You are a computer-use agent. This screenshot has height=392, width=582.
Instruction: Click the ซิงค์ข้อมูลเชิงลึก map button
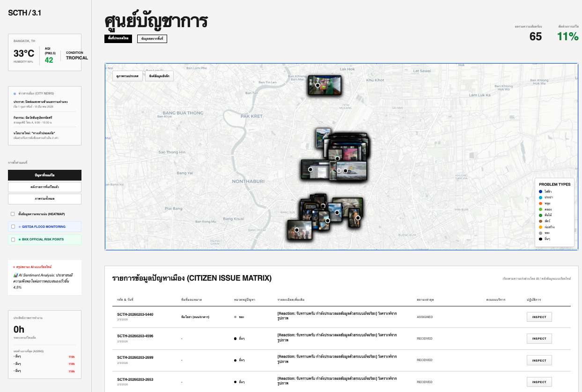(159, 76)
